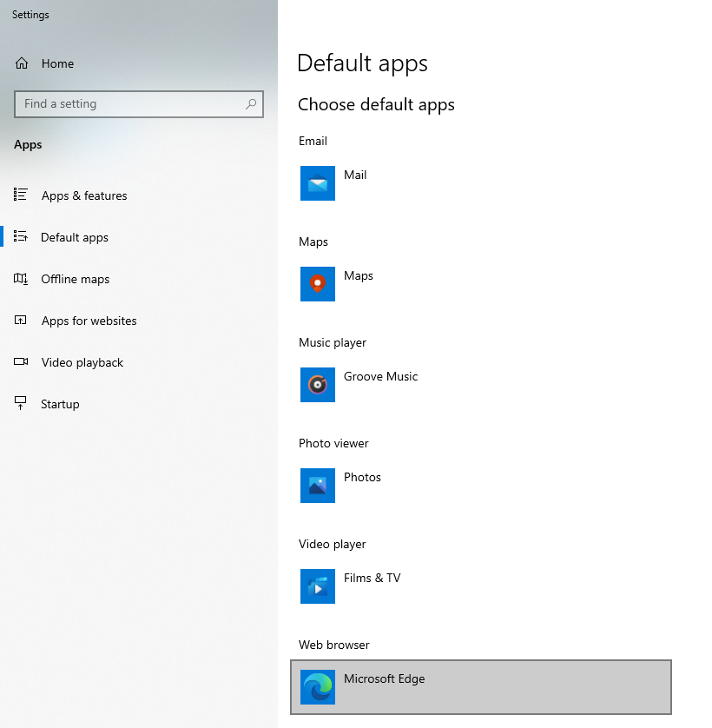Open Offline maps settings

point(76,279)
